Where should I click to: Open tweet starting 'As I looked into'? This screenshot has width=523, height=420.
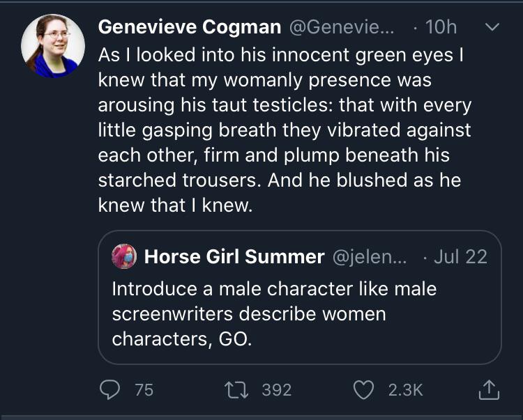click(285, 130)
